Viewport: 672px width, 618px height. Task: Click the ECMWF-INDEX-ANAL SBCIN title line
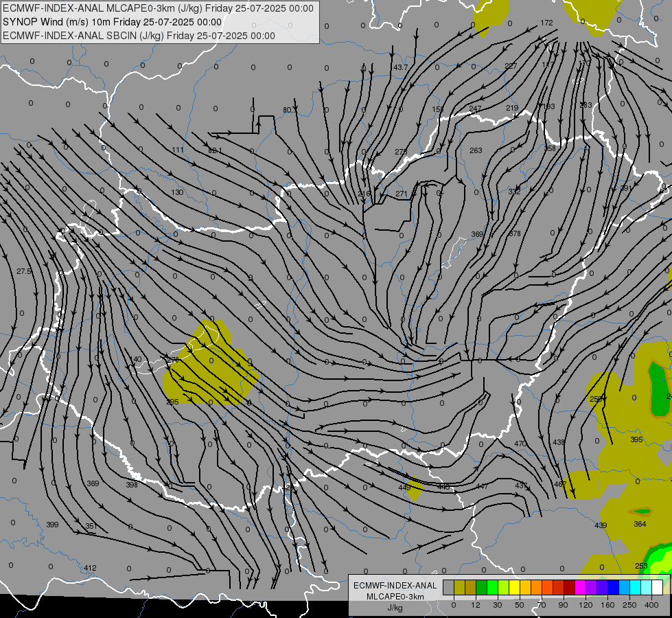139,36
